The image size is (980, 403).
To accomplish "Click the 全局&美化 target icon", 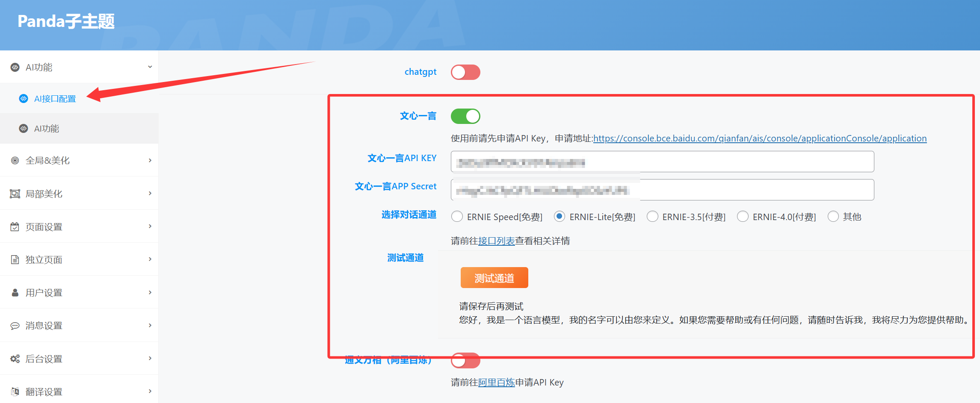I will pos(15,160).
